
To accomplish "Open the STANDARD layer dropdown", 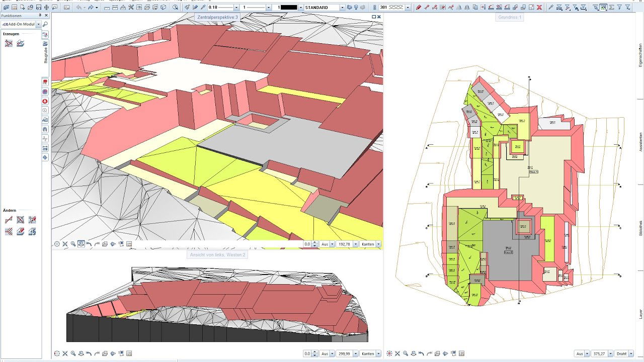I will coord(342,8).
